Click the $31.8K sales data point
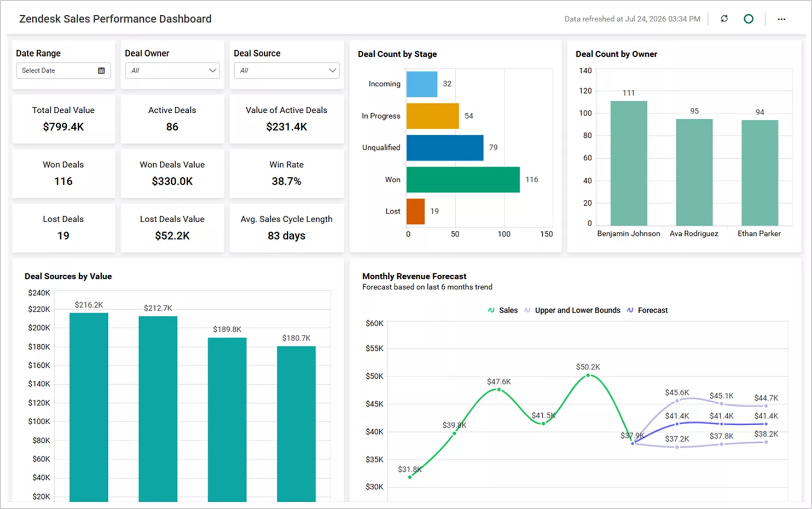Viewport: 812px width, 509px height. click(410, 477)
